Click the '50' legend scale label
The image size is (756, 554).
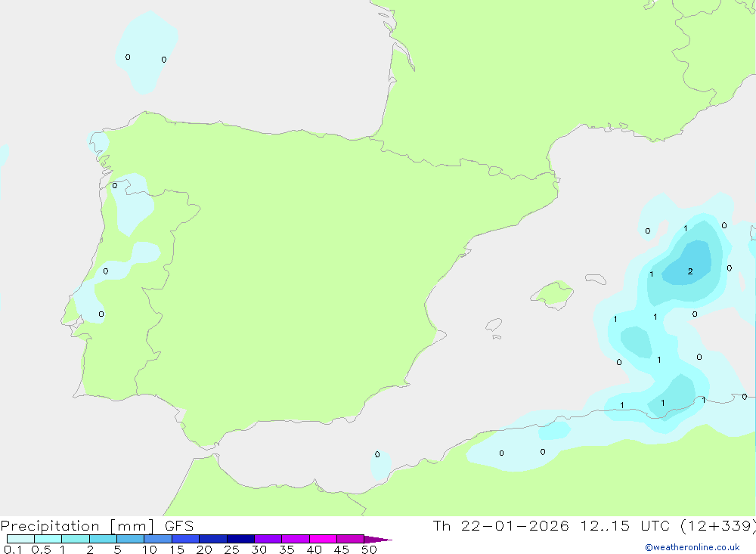369,549
